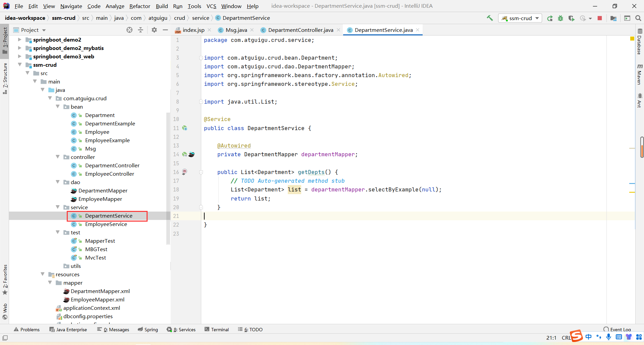
Task: Click the service breadcrumb in navigation bar
Action: 201,18
